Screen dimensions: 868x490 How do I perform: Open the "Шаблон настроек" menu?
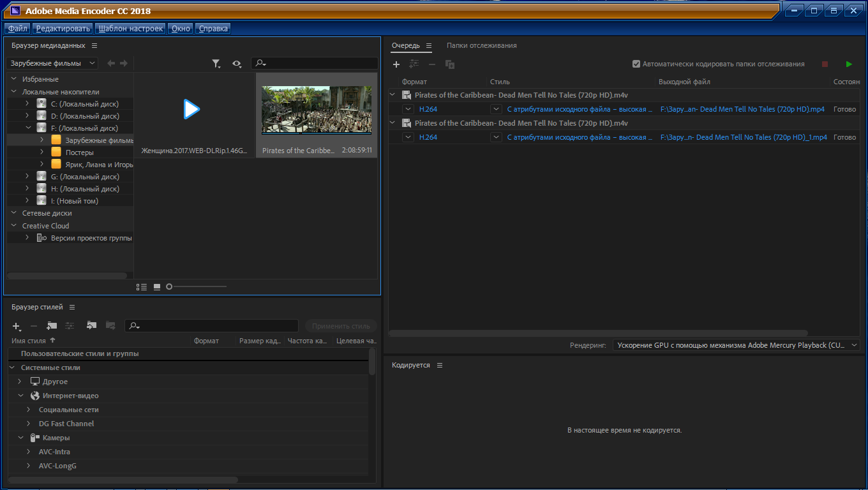point(131,29)
